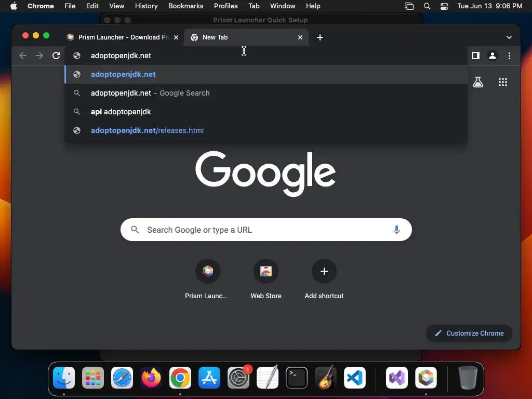Viewport: 532px width, 399px height.
Task: Click the Search Google or type a URL box
Action: [266, 230]
